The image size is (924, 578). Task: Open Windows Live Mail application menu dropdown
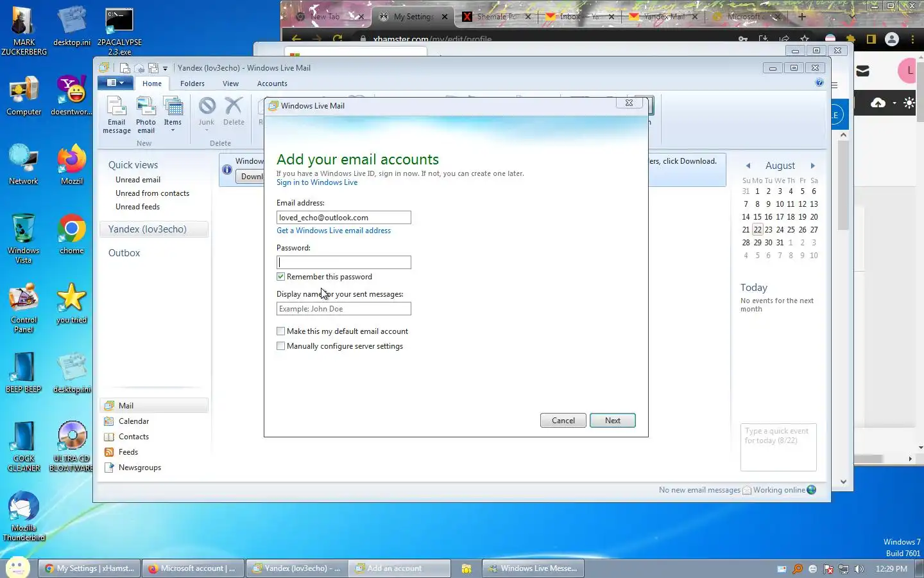pyautogui.click(x=115, y=83)
